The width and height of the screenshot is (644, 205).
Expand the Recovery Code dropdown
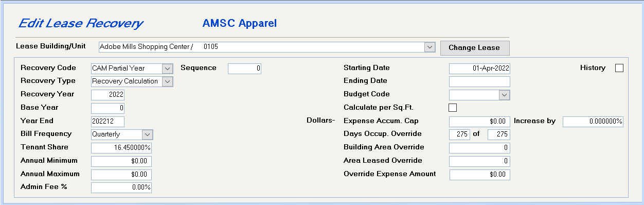pos(168,68)
